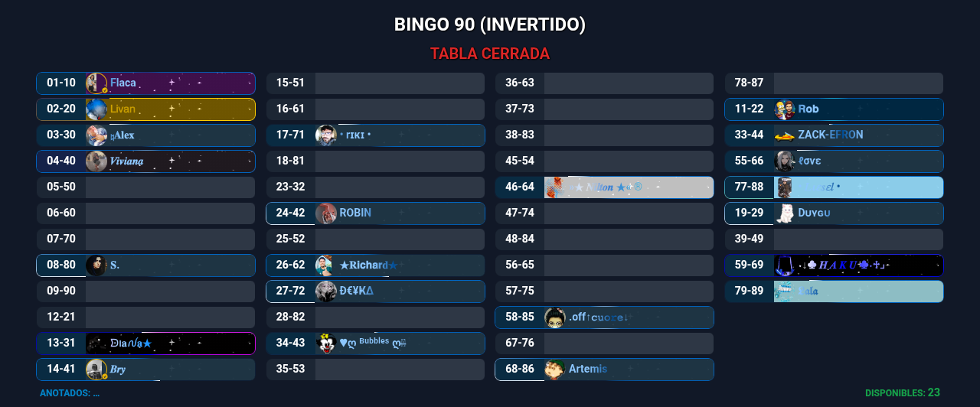Image resolution: width=980 pixels, height=407 pixels.
Task: Click Bry's avatar in slot 14-41
Action: click(x=96, y=370)
